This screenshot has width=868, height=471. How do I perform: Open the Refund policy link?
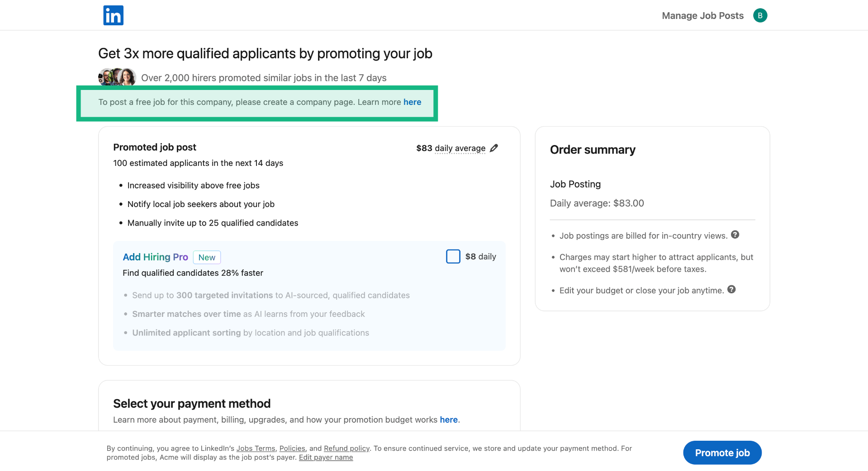click(x=346, y=448)
